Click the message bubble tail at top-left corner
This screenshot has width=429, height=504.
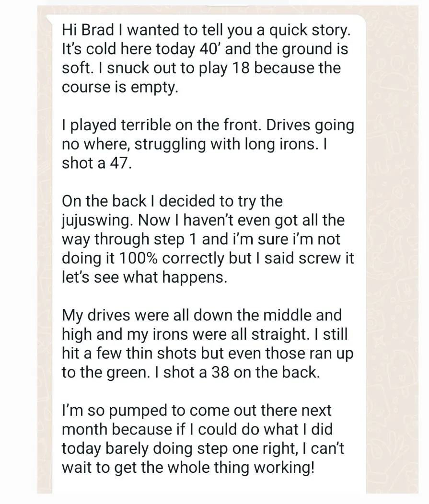click(50, 19)
